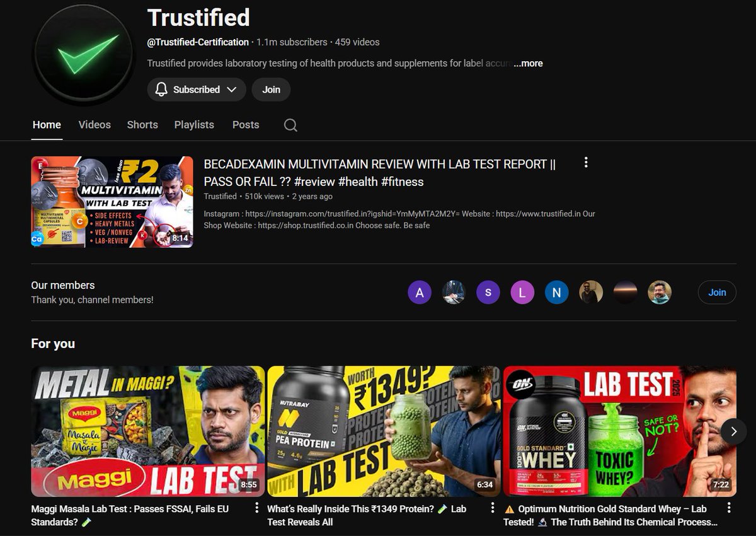
Task: Click the 7:22 duration badge
Action: click(x=721, y=485)
